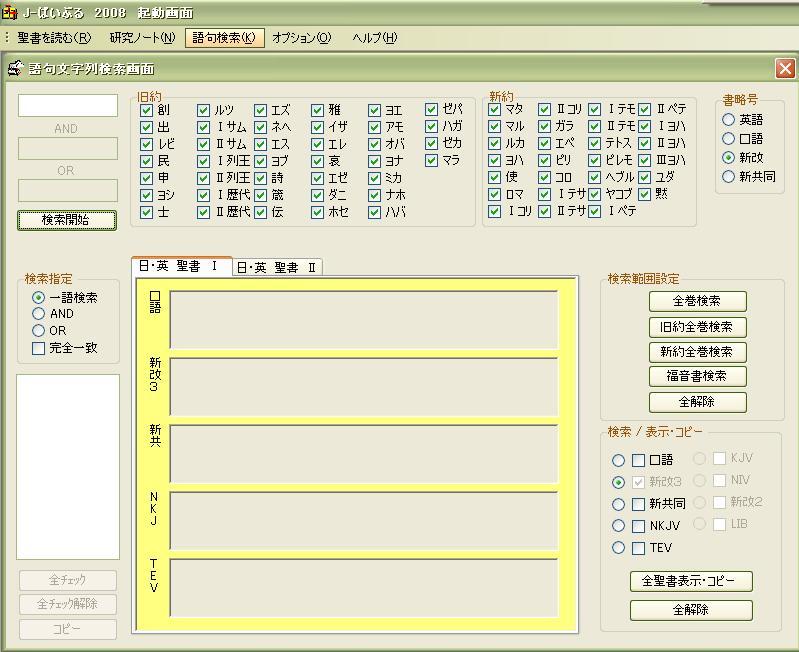Select the 新共同 book abbreviation radio
This screenshot has width=799, height=652.
[x=728, y=176]
